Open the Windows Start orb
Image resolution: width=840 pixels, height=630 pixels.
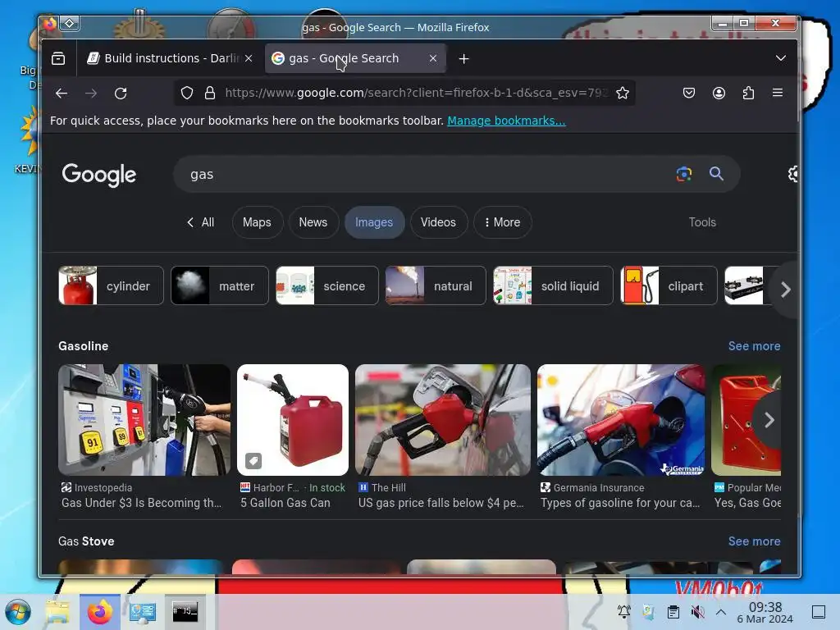tap(18, 612)
